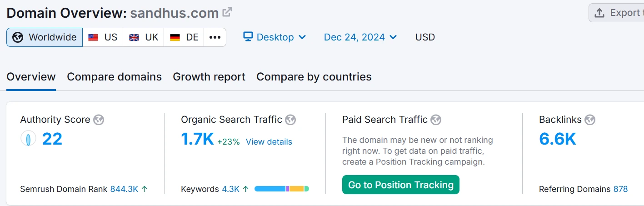Image resolution: width=644 pixels, height=206 pixels.
Task: Switch database to US
Action: click(x=103, y=37)
